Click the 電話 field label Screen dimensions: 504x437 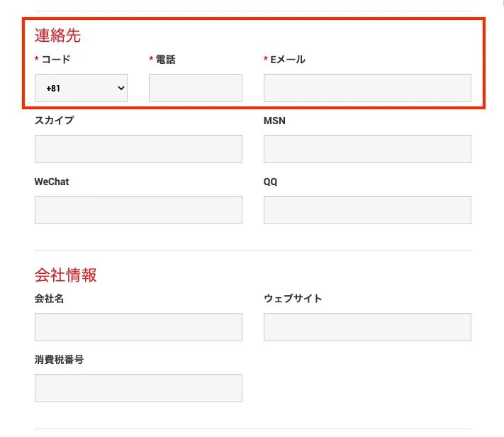[166, 60]
